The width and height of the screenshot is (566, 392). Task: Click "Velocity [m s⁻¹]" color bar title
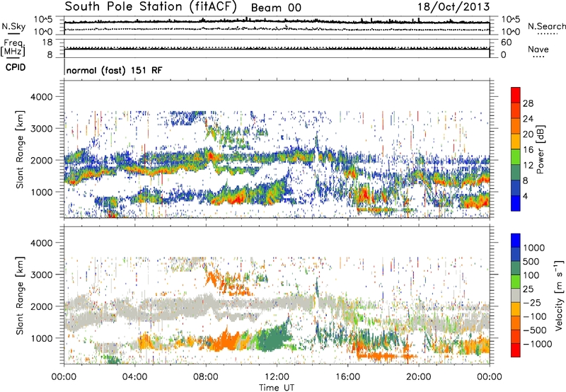click(x=559, y=294)
